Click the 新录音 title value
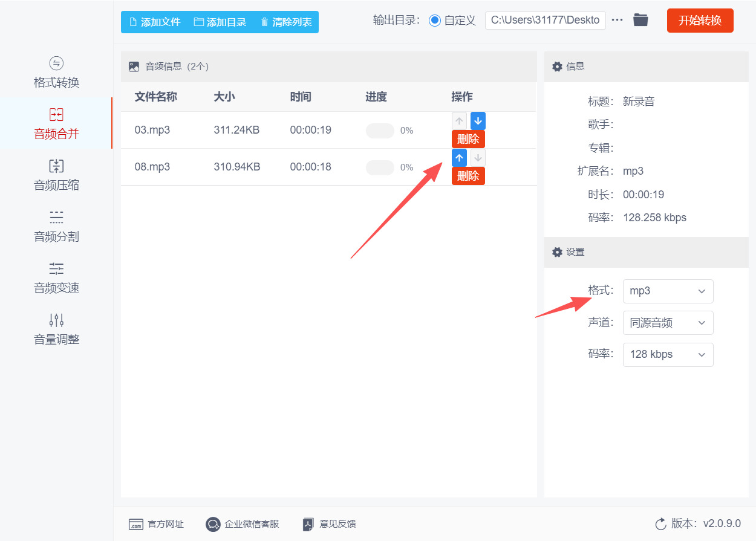756x541 pixels. point(639,102)
